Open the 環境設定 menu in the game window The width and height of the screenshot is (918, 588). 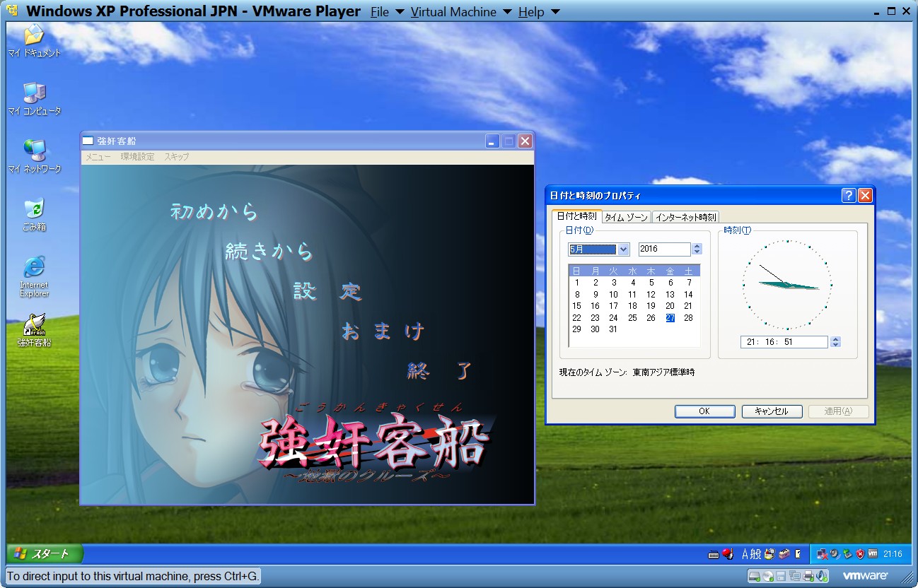click(x=137, y=157)
